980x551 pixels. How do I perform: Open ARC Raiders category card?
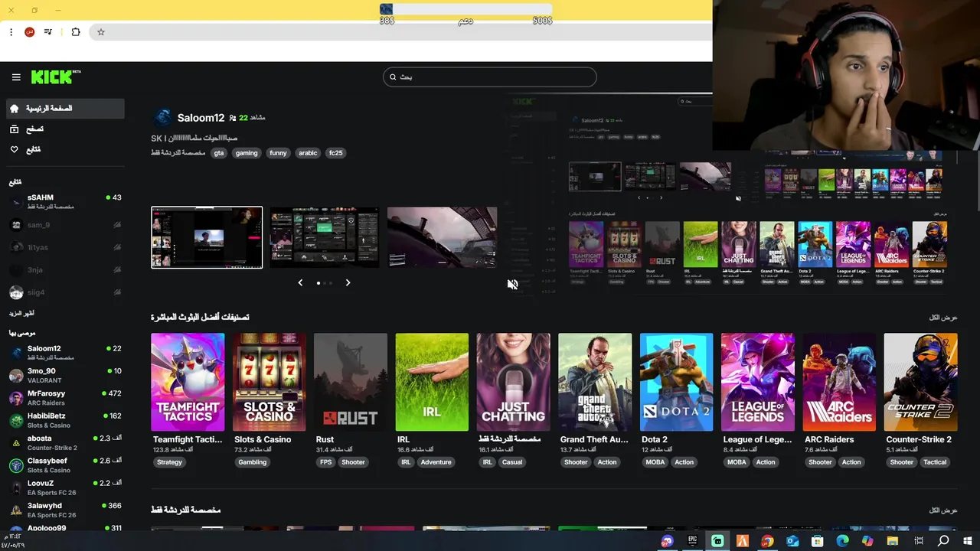click(839, 382)
